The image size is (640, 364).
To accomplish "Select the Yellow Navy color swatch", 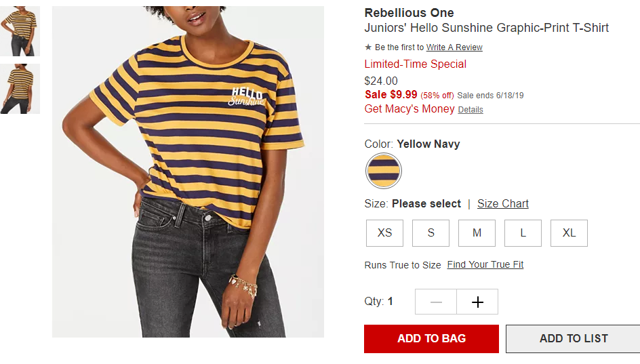I will point(383,171).
